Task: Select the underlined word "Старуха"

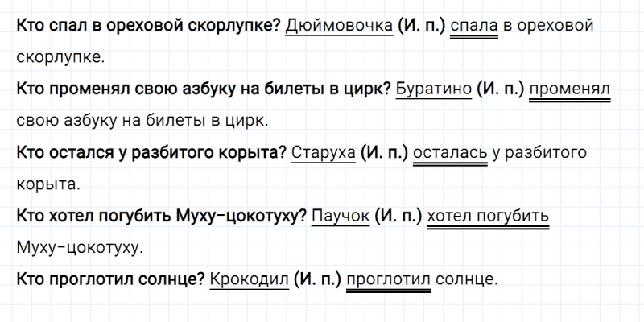Action: (x=324, y=152)
